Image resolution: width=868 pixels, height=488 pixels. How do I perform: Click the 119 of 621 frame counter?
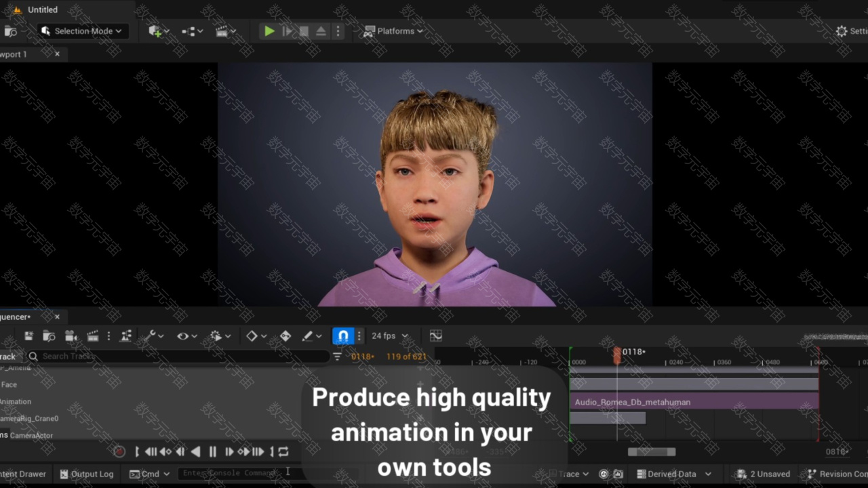pyautogui.click(x=406, y=357)
